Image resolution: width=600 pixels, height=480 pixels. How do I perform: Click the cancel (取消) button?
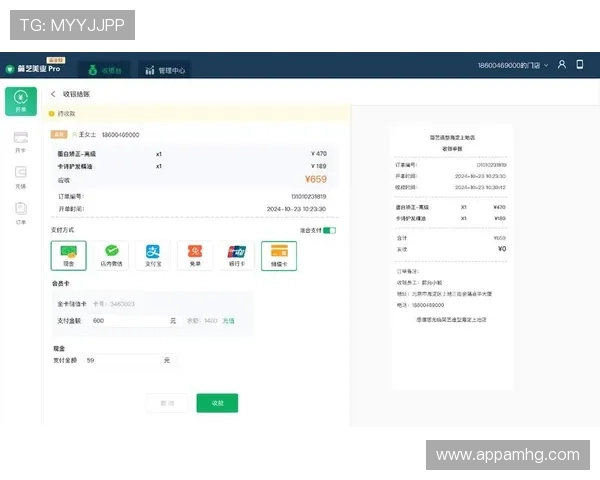pyautogui.click(x=167, y=403)
